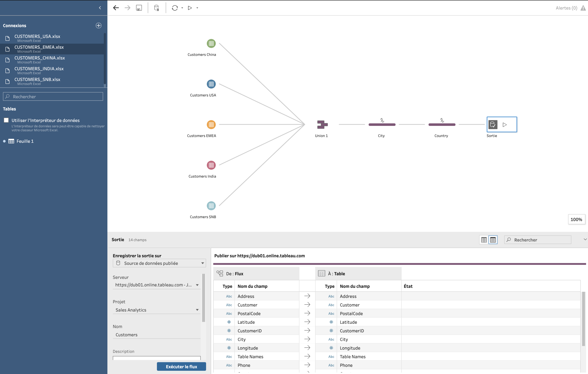Click the Rechercher field in Sortie pane
Image resolution: width=588 pixels, height=374 pixels.
pyautogui.click(x=538, y=240)
